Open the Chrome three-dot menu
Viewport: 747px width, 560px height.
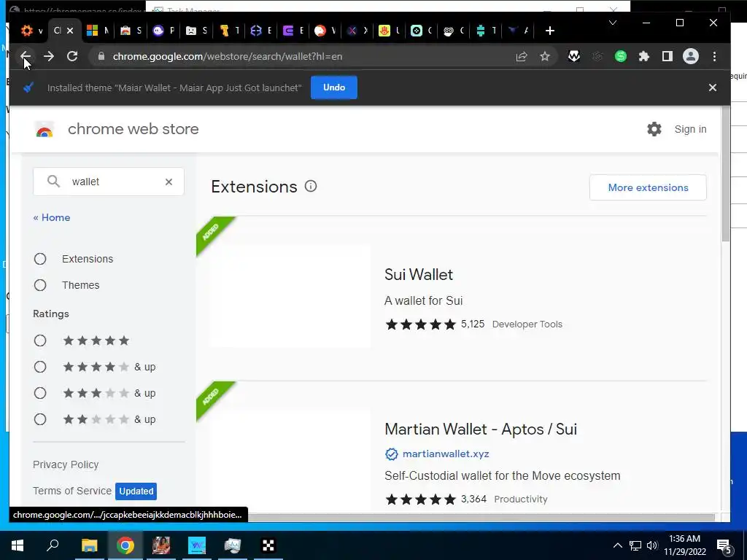click(715, 57)
